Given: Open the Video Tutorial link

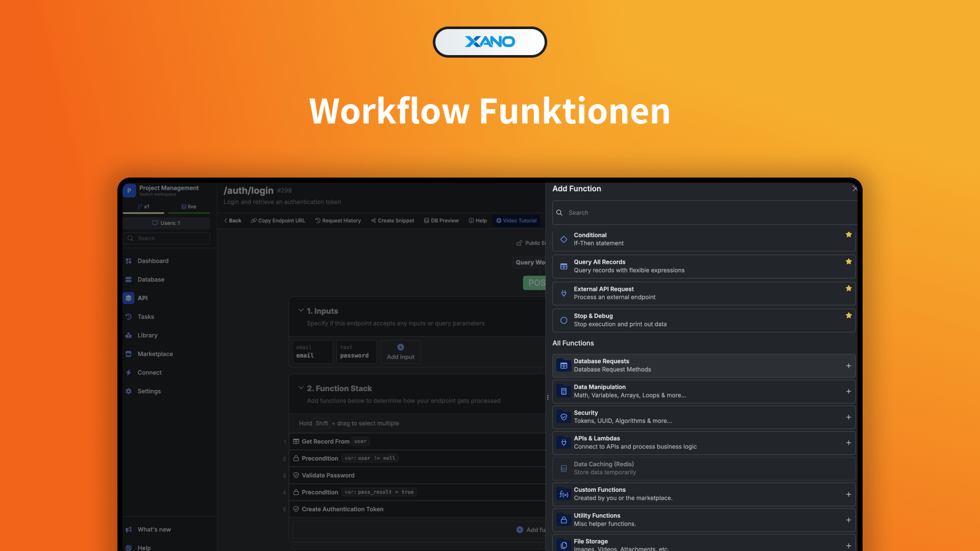Looking at the screenshot, I should click(517, 221).
